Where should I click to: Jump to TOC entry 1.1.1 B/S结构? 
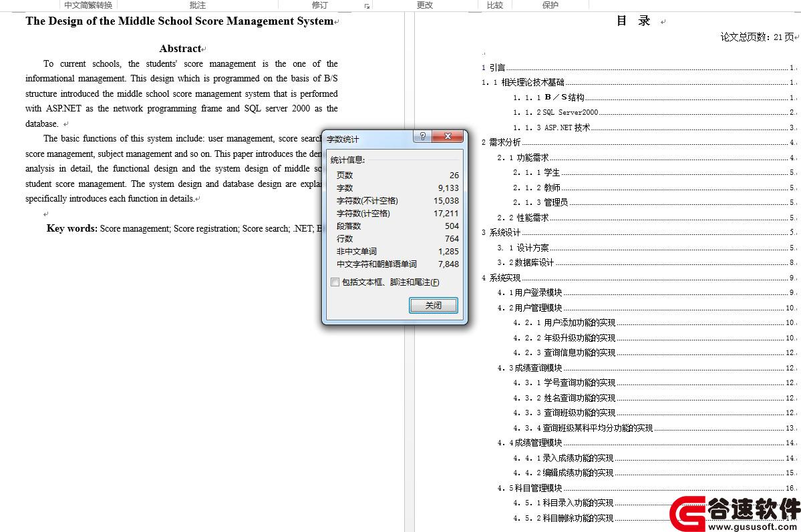pyautogui.click(x=655, y=97)
